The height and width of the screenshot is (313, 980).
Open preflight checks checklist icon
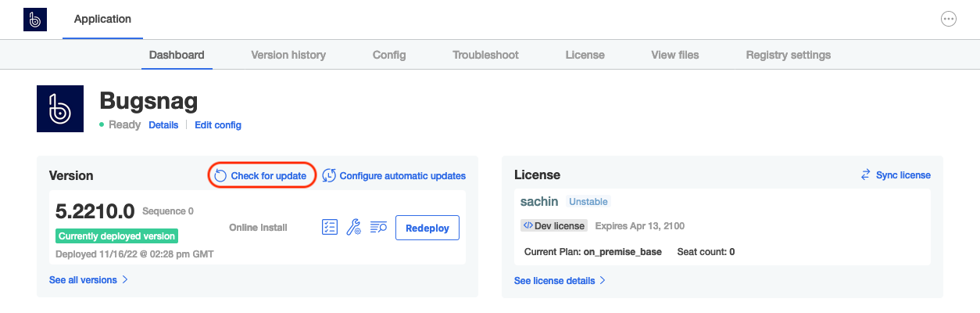click(330, 227)
